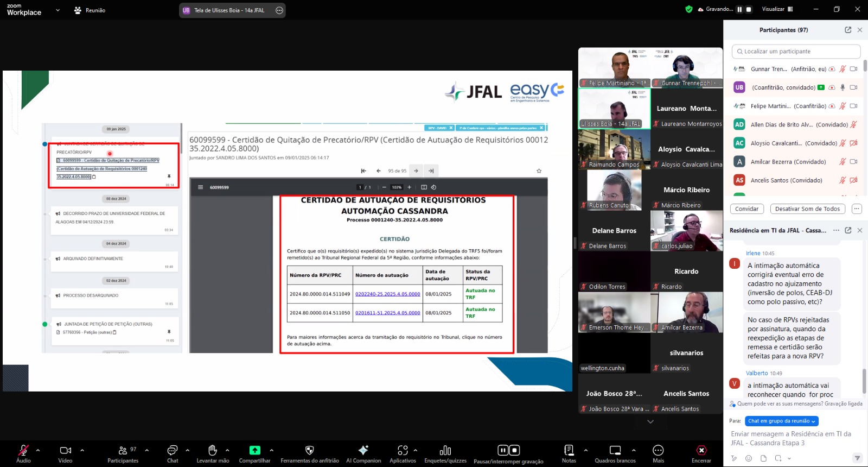Screen dimensions: 868x467
Task: Toggle Gunnar Tren... camera in participant list
Action: 853,69
